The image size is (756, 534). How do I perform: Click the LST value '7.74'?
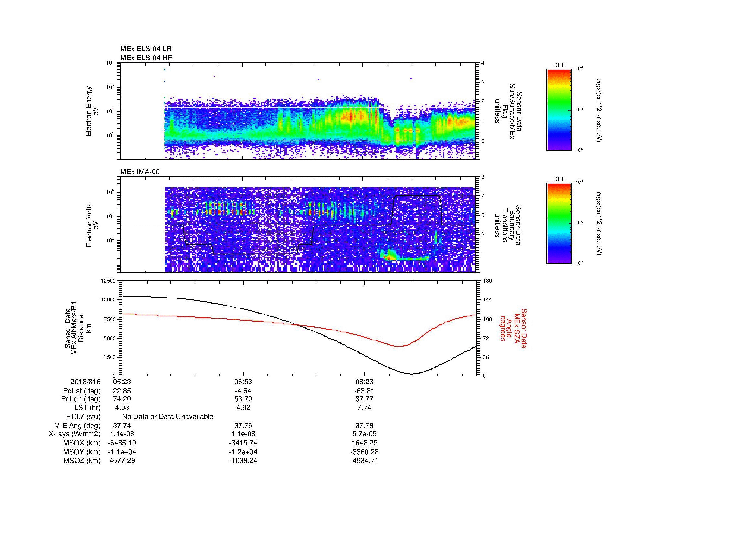365,408
